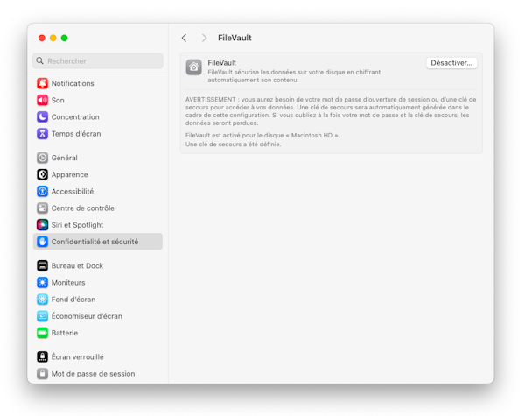Focus the Rechercher search field

click(x=98, y=60)
